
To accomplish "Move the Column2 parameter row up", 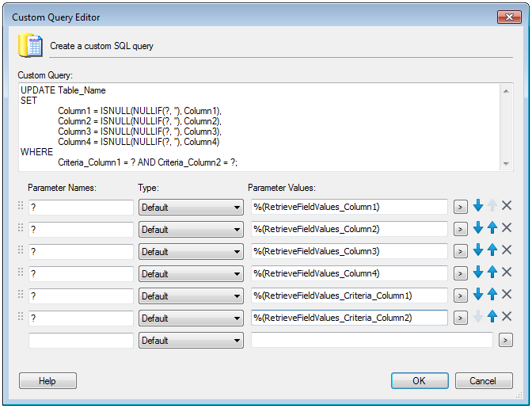I will (x=492, y=227).
